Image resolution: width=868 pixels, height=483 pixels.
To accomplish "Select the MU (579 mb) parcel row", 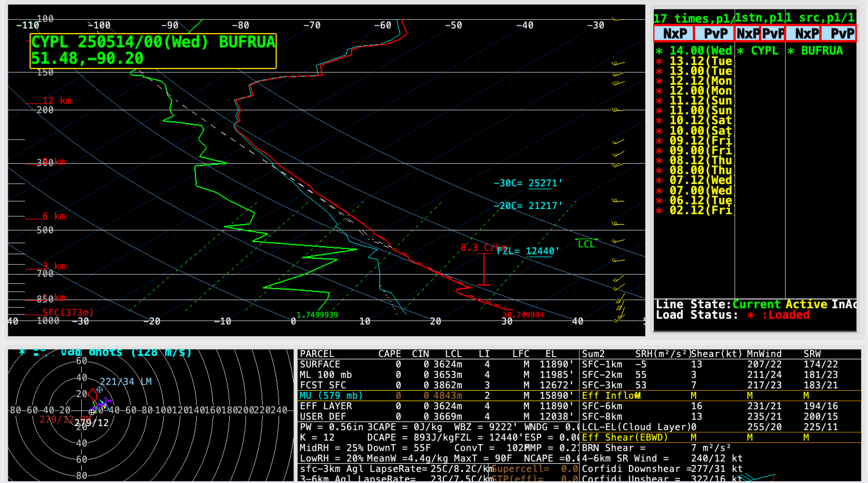I will [x=438, y=396].
